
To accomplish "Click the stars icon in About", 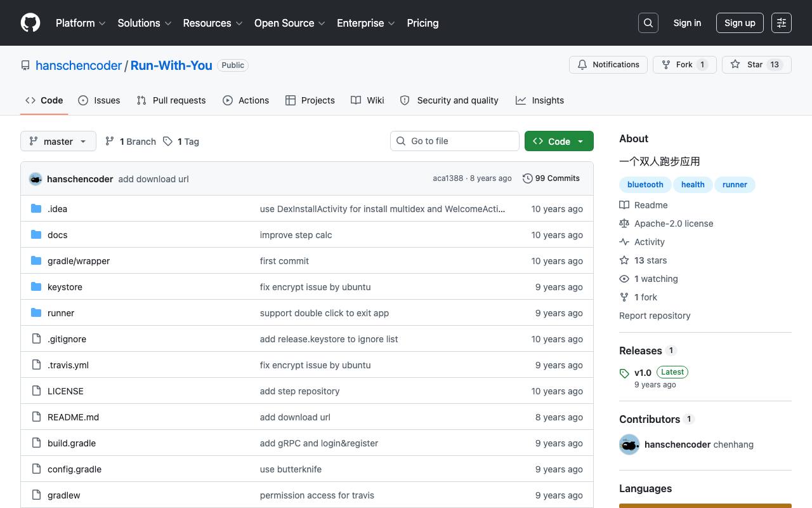I will click(624, 260).
